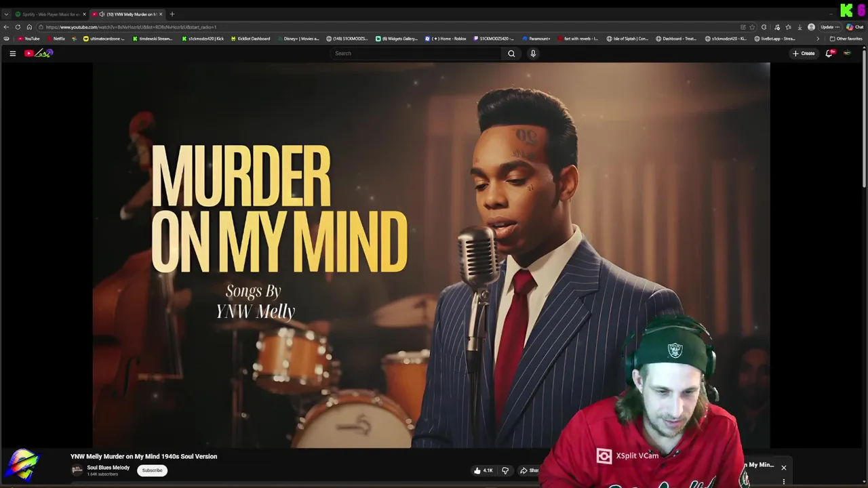The image size is (868, 488).
Task: Open the (148) S1CKMODZS bookmark
Action: coord(347,39)
